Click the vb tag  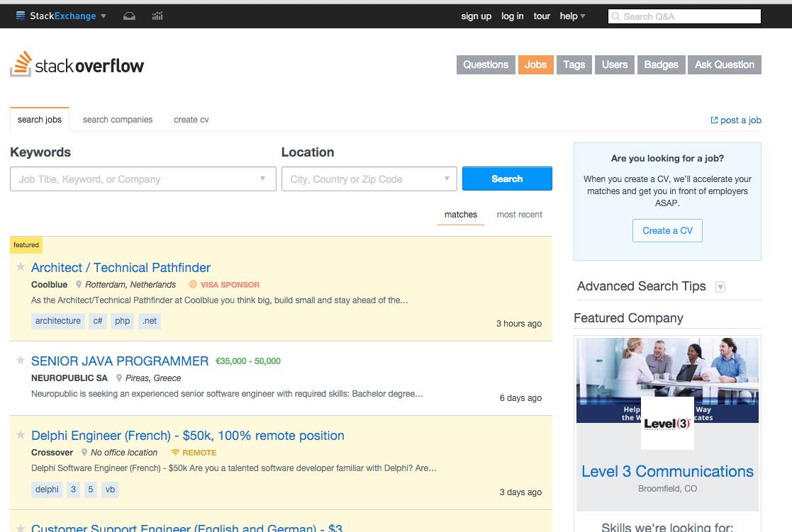[110, 489]
